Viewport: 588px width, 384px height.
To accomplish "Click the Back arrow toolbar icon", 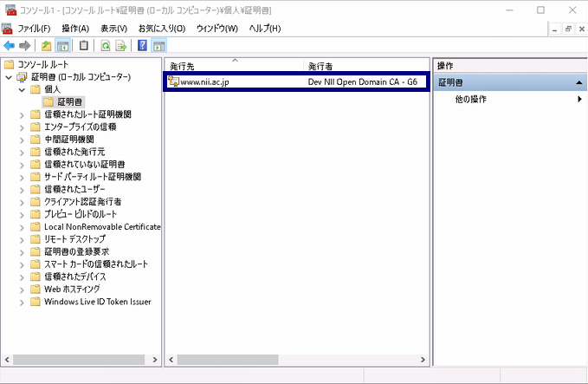I will 9,46.
